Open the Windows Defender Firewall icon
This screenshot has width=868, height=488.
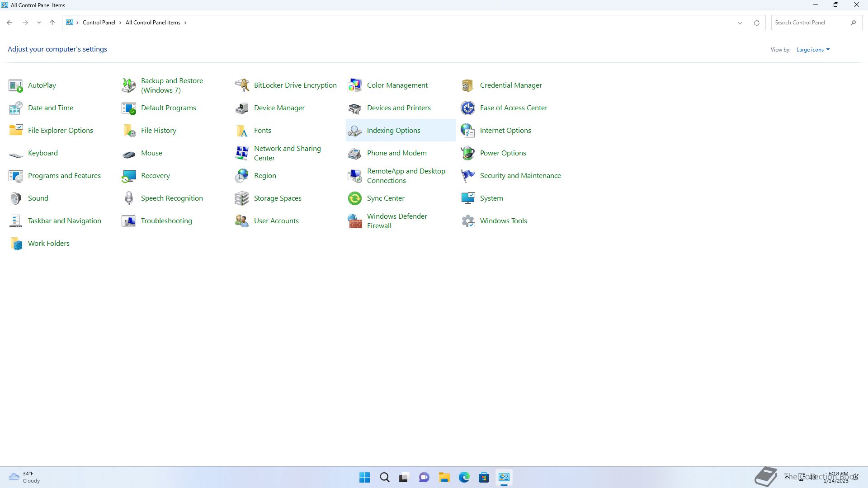coord(355,221)
